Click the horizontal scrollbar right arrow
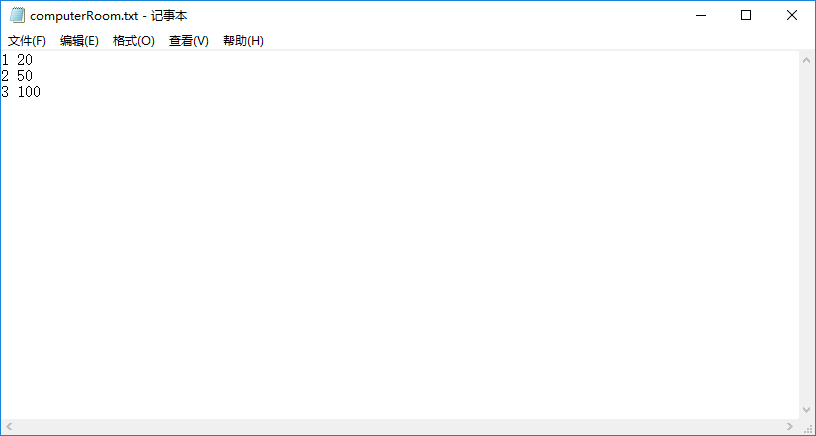 tap(790, 427)
